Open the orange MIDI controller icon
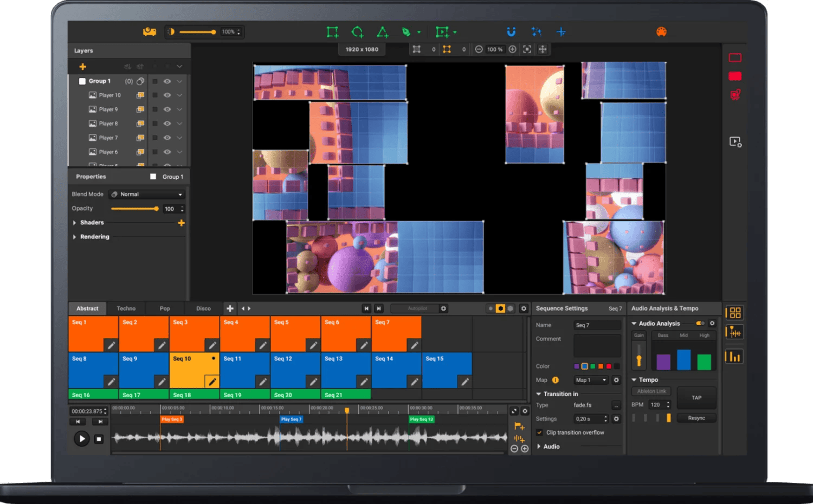This screenshot has width=813, height=504. pos(661,32)
